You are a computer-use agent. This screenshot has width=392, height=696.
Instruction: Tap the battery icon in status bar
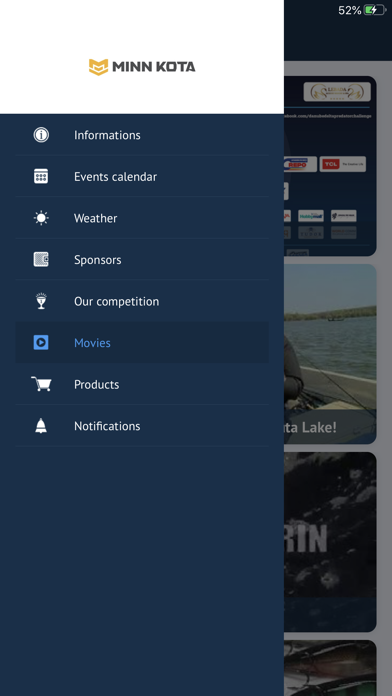(375, 10)
